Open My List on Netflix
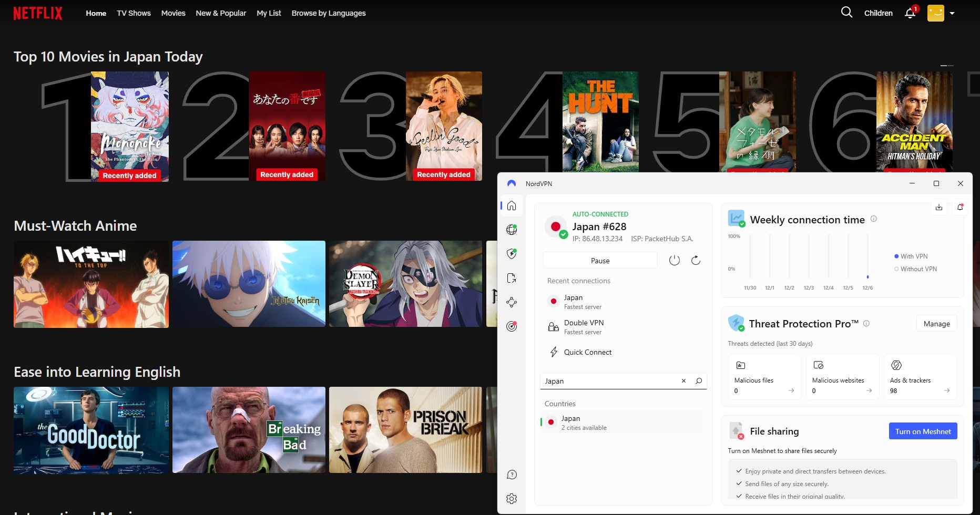Screen dimensions: 980x515 pyautogui.click(x=269, y=13)
